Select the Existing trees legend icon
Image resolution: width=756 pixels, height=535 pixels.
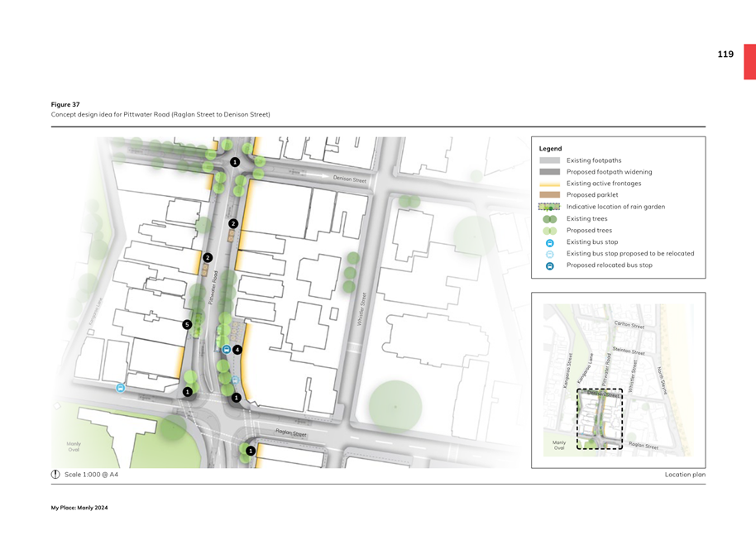coord(549,219)
